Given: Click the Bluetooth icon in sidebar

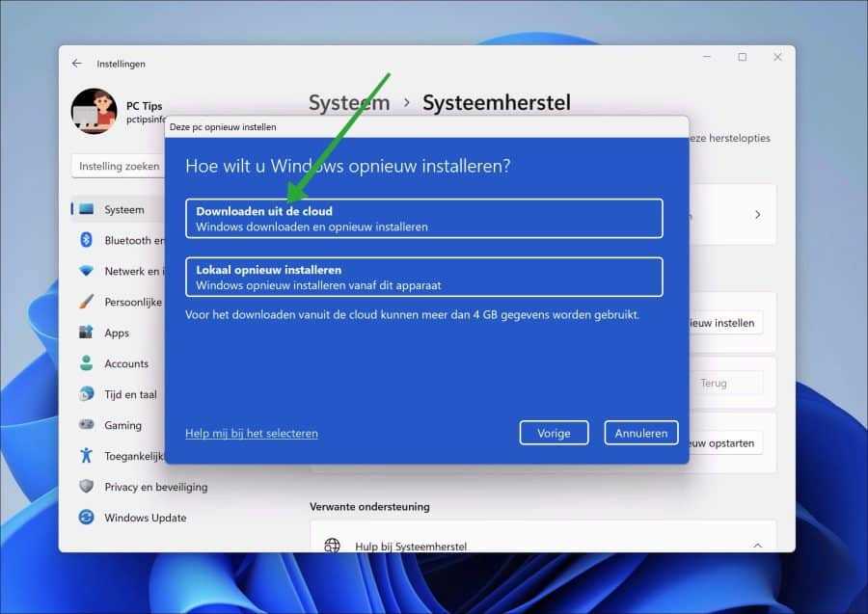Looking at the screenshot, I should point(87,240).
